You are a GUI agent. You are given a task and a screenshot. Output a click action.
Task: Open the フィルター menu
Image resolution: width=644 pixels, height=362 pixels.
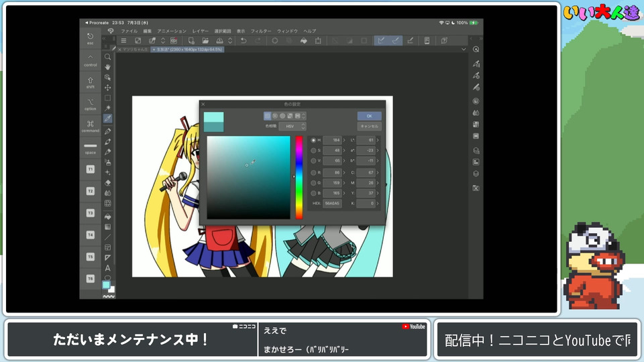(x=261, y=31)
